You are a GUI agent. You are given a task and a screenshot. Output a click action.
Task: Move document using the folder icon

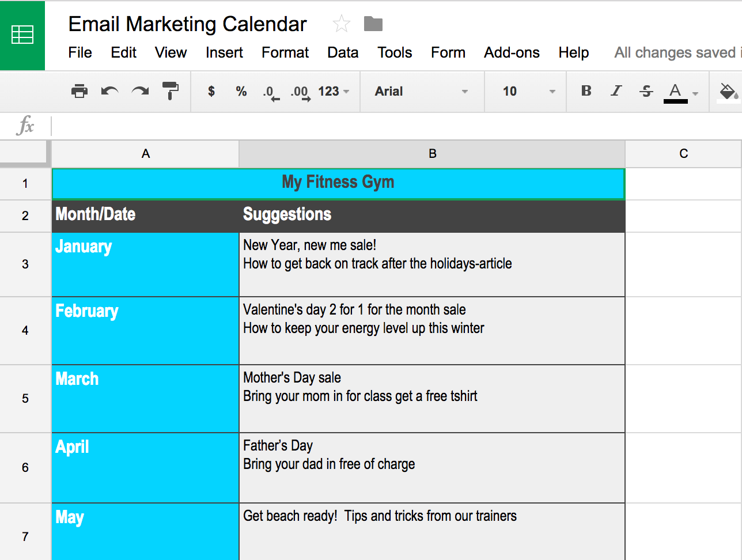373,24
